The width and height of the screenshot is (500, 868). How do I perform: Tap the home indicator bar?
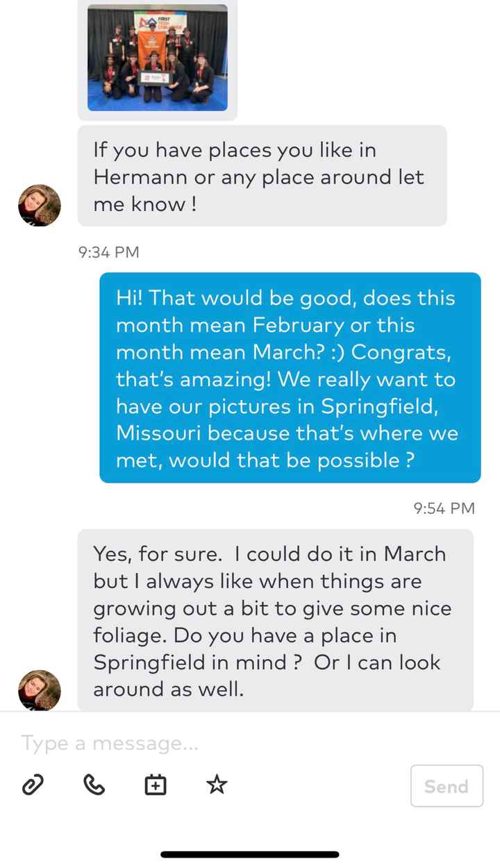250,854
